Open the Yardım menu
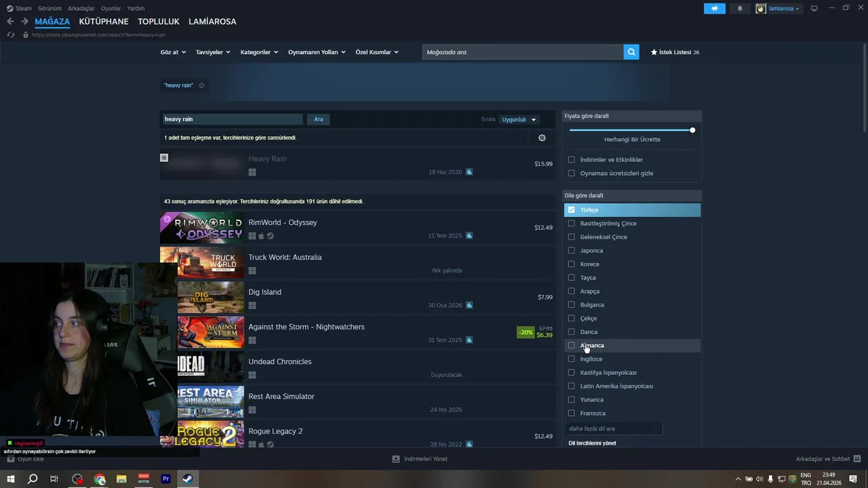Image resolution: width=868 pixels, height=488 pixels. click(136, 8)
